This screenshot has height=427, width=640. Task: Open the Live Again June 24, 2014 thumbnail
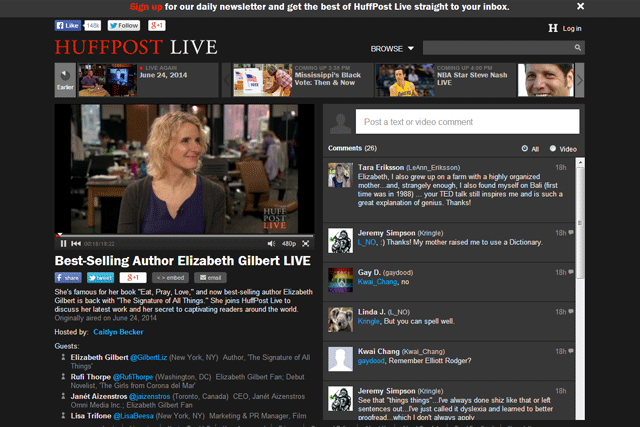108,80
